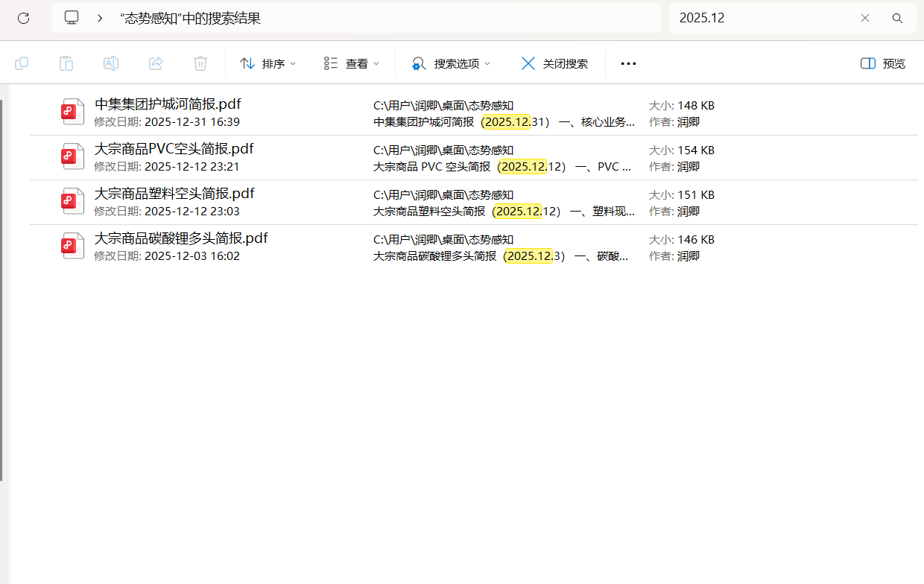Expand the breadcrumb chevron after the monitor icon

tap(100, 18)
